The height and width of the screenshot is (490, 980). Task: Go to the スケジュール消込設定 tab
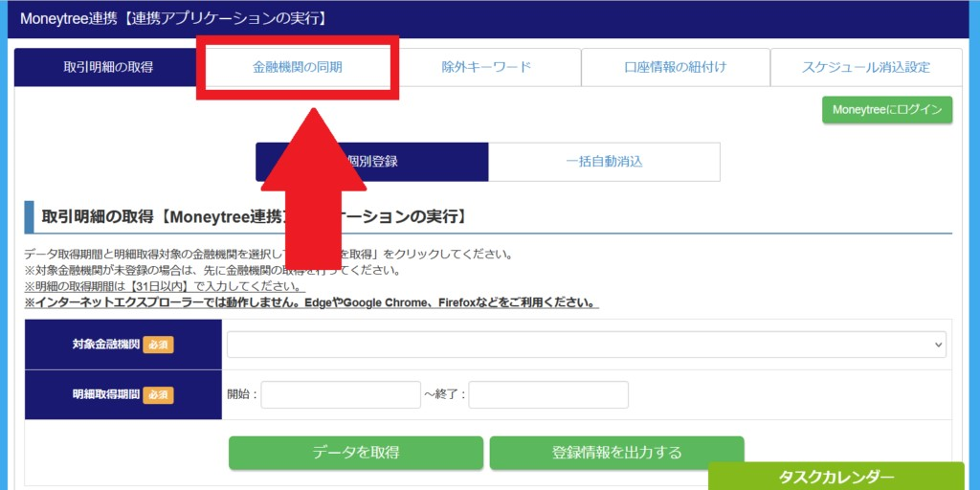pos(866,68)
